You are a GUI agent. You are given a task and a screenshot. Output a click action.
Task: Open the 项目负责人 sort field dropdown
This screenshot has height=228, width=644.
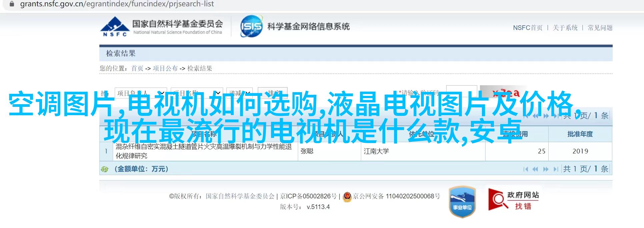141,93
